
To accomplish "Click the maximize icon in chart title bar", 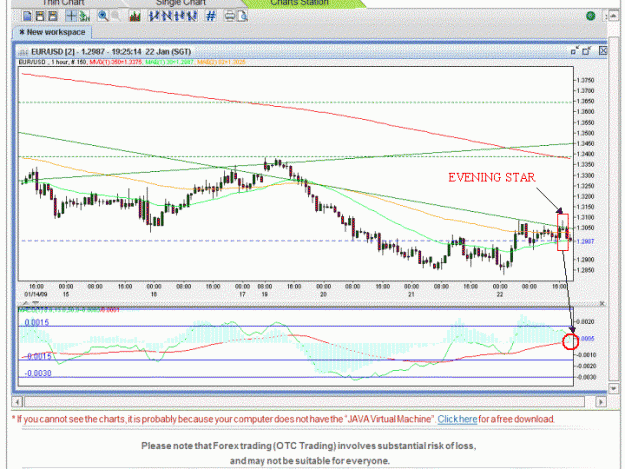I will coord(586,51).
